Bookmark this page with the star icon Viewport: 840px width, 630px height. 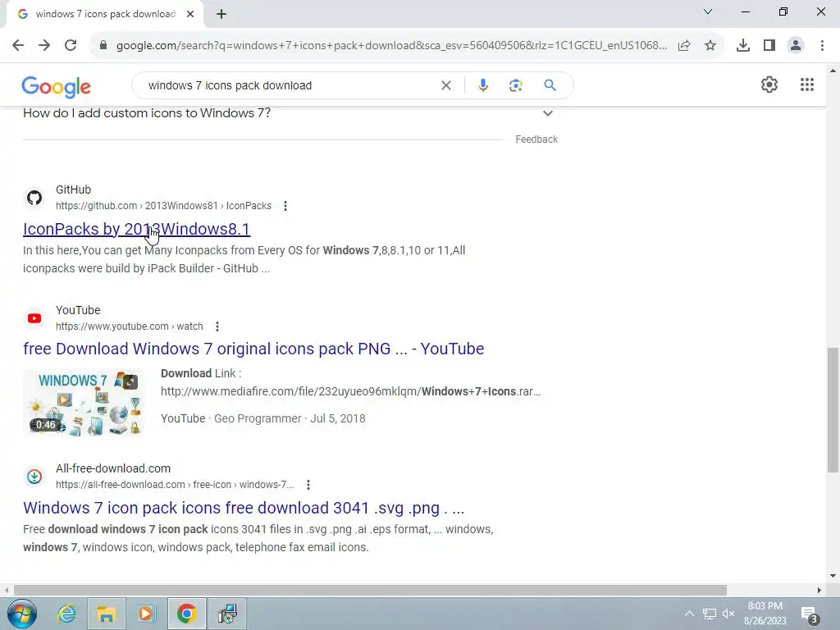point(710,46)
